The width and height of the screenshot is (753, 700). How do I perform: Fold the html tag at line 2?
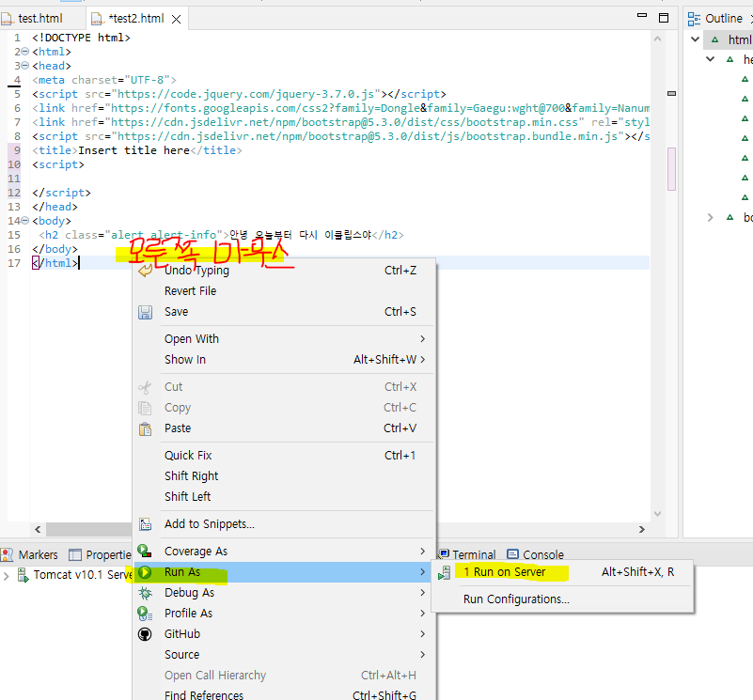[25, 52]
